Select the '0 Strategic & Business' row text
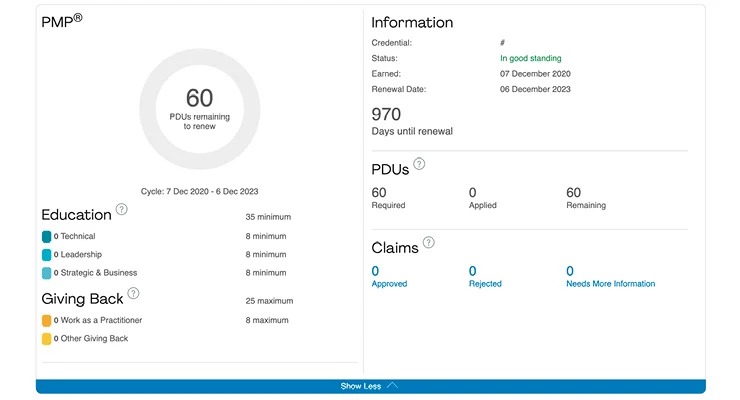Image resolution: width=740 pixels, height=400 pixels. click(95, 273)
